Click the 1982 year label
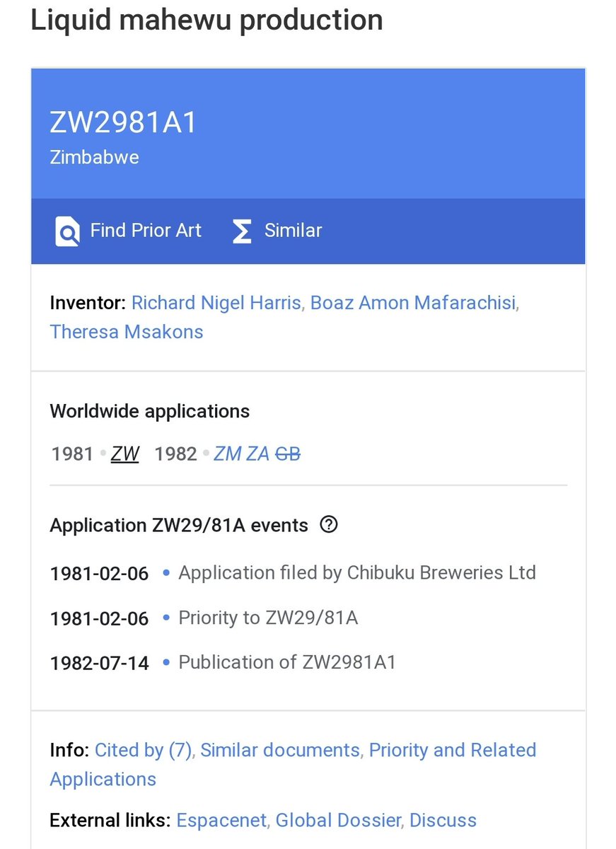 (x=175, y=454)
